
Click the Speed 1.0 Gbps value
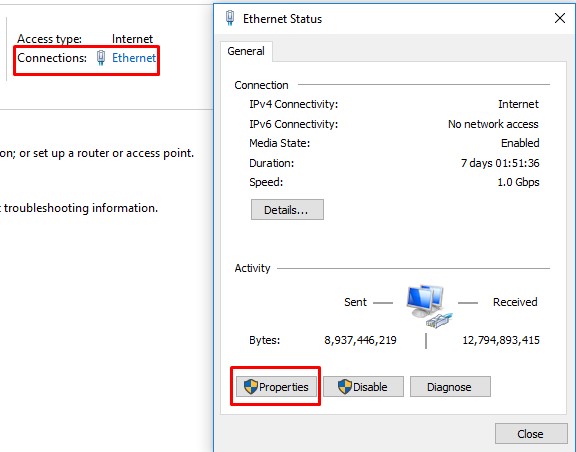(x=518, y=182)
